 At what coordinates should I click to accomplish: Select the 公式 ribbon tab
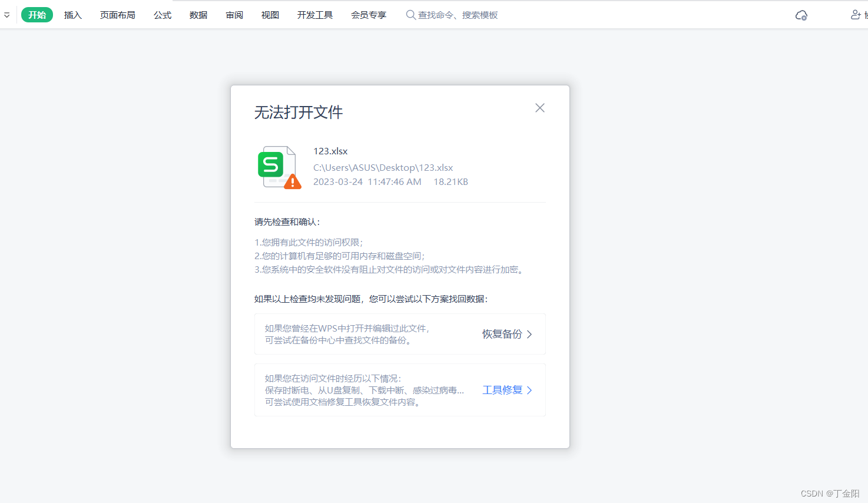tap(163, 15)
